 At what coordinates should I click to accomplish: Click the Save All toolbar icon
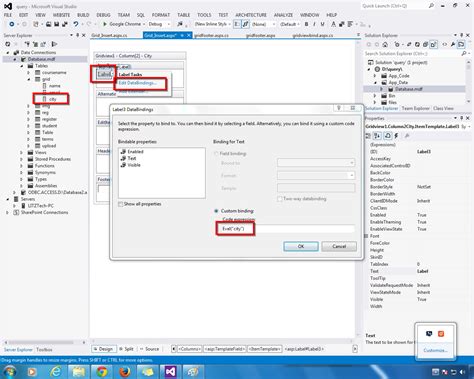[65, 24]
